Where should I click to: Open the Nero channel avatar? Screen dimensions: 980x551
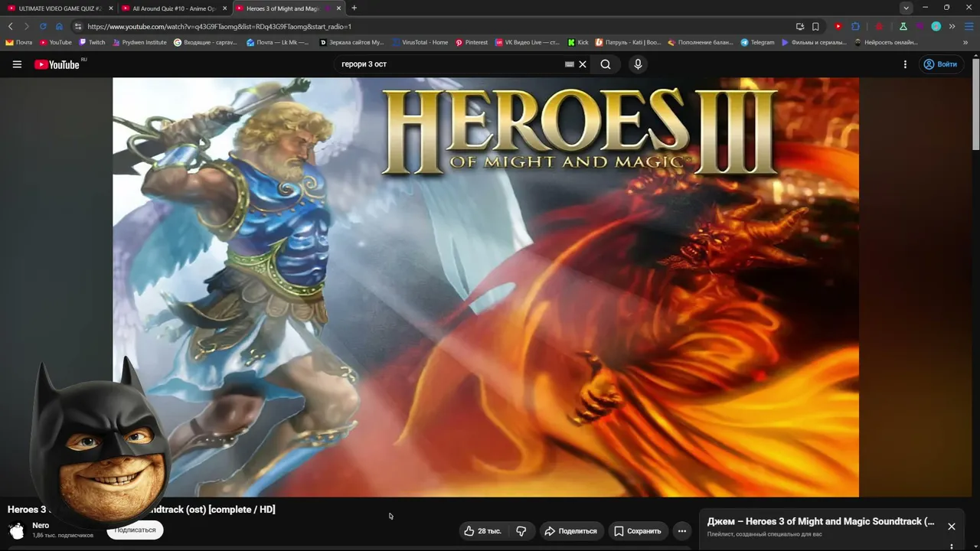(x=16, y=530)
